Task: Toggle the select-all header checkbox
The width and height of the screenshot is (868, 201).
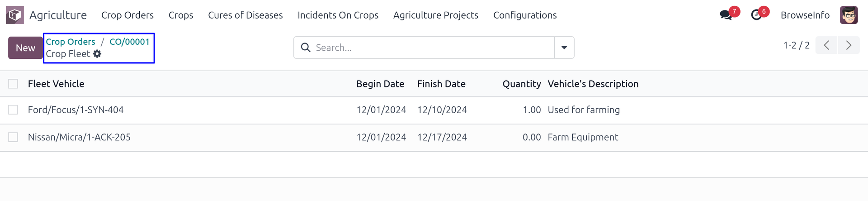Action: click(x=13, y=84)
